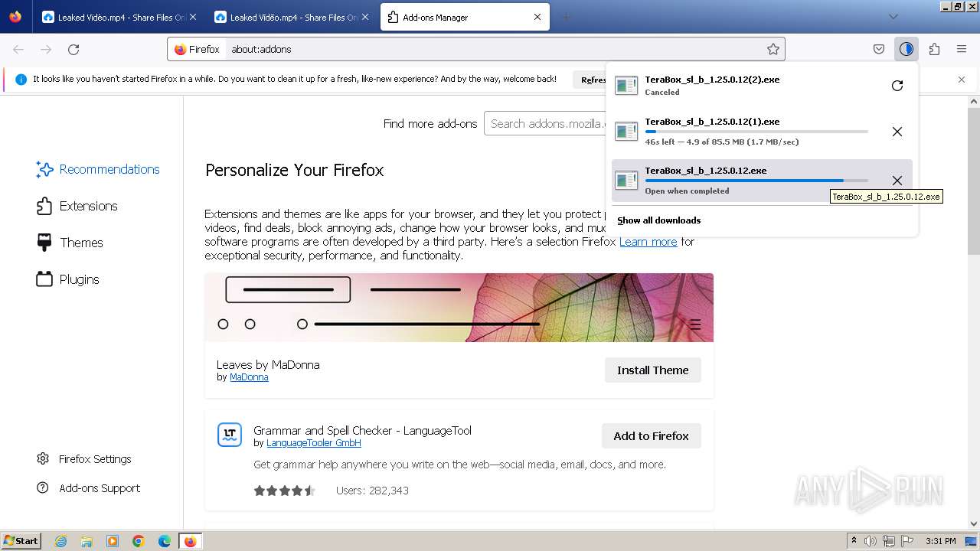Launch Google Chrome from taskbar
The height and width of the screenshot is (551, 980).
(139, 541)
